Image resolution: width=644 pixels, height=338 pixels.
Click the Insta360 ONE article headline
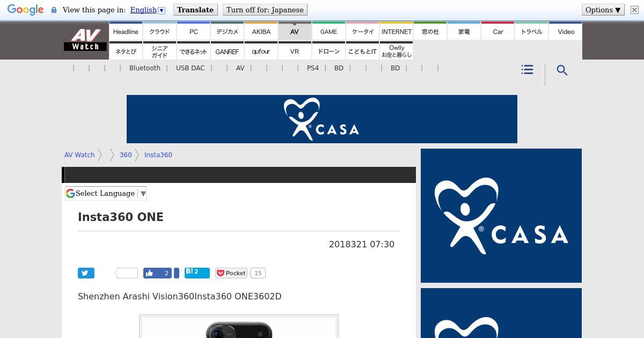click(x=121, y=217)
